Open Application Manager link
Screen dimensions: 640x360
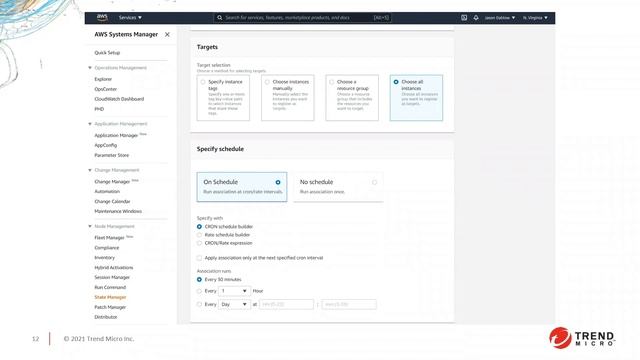[x=116, y=135]
